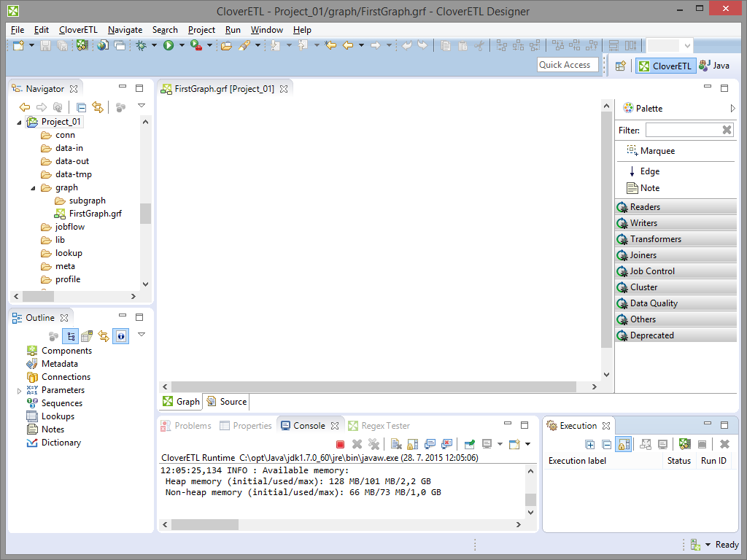Open the CloverETL menu
The width and height of the screenshot is (747, 560).
pyautogui.click(x=77, y=30)
